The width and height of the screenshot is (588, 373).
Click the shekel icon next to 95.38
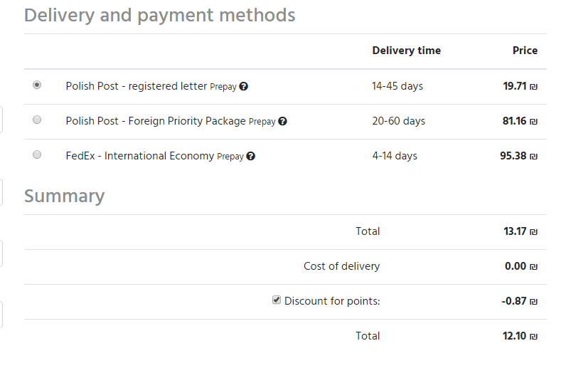tap(534, 157)
